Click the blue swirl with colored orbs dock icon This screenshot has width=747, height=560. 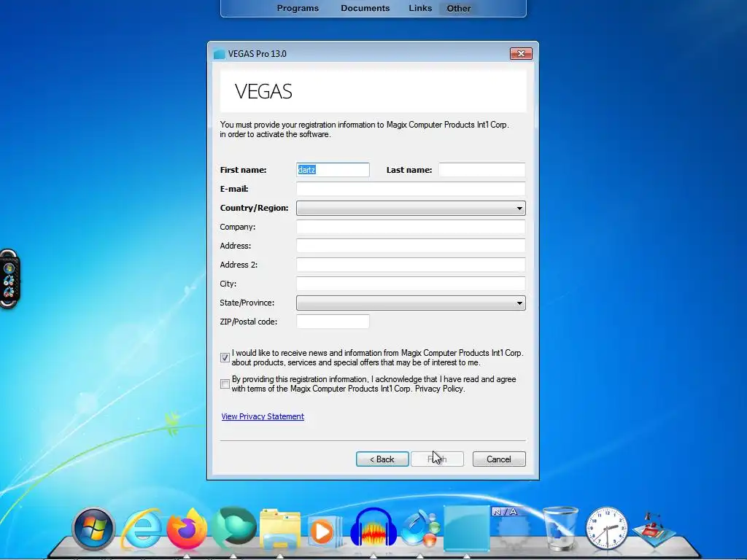coord(419,529)
